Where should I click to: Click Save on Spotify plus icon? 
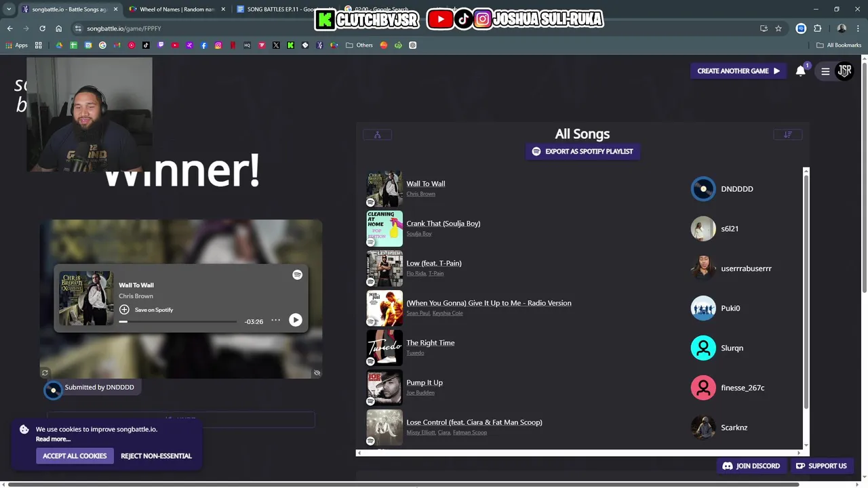tap(124, 310)
